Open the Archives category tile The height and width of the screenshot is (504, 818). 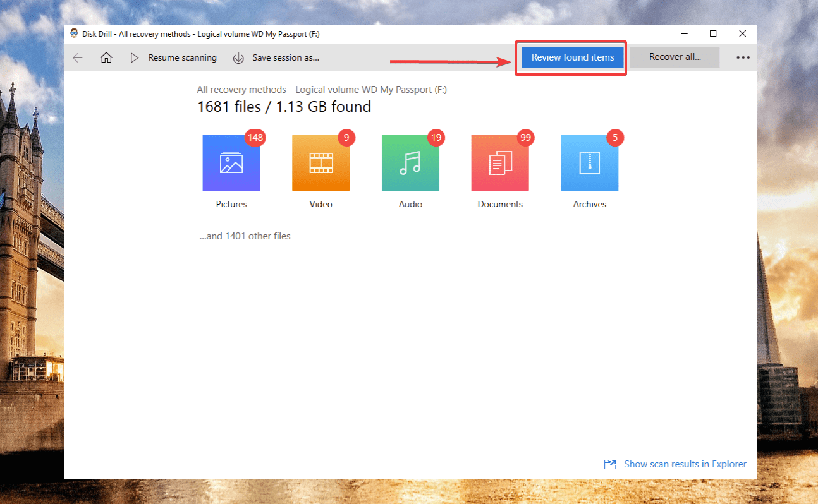click(x=590, y=163)
